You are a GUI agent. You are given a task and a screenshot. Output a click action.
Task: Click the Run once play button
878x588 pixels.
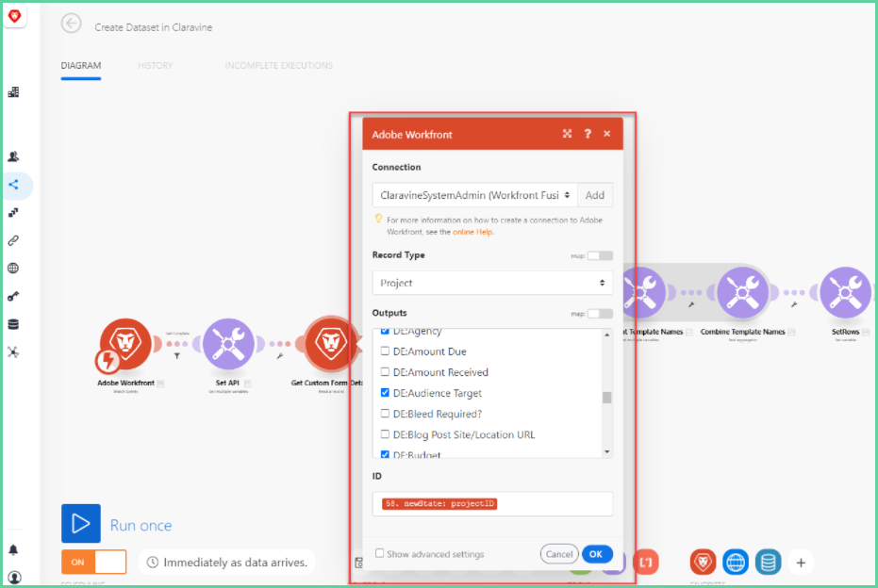click(81, 524)
